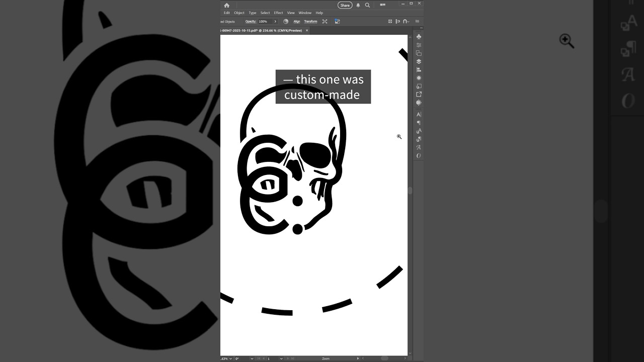Open the View menu
This screenshot has height=362, width=644.
[x=291, y=13]
